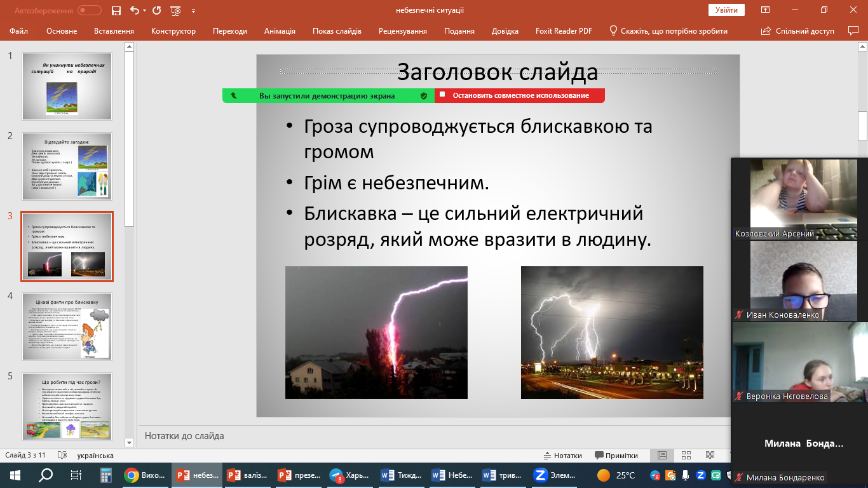Undo the last action
868x488 pixels.
click(133, 10)
